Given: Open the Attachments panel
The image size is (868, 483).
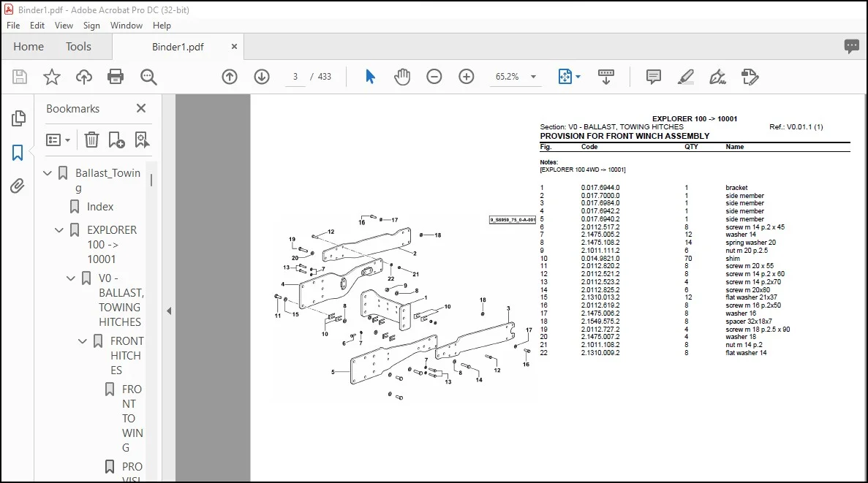Looking at the screenshot, I should pyautogui.click(x=18, y=186).
